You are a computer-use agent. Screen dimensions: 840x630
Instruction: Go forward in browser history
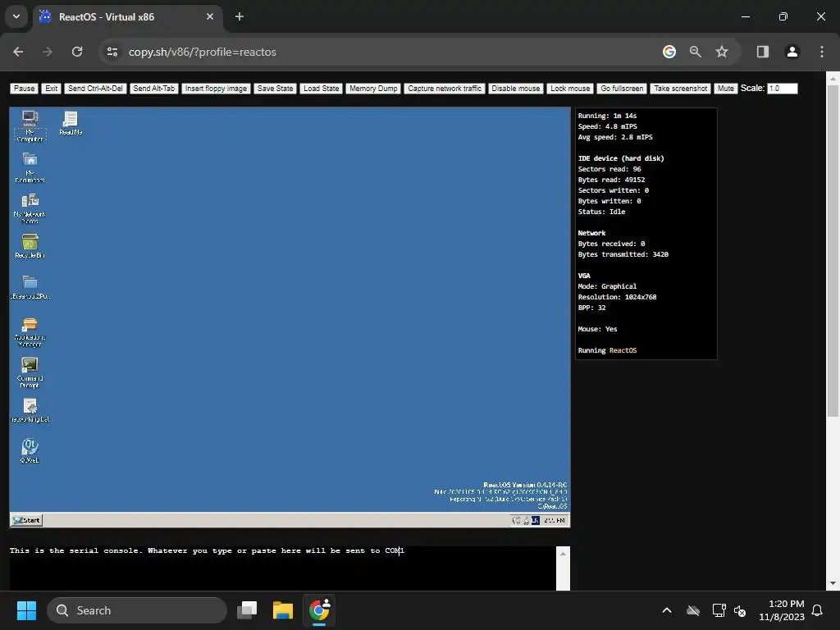(48, 52)
